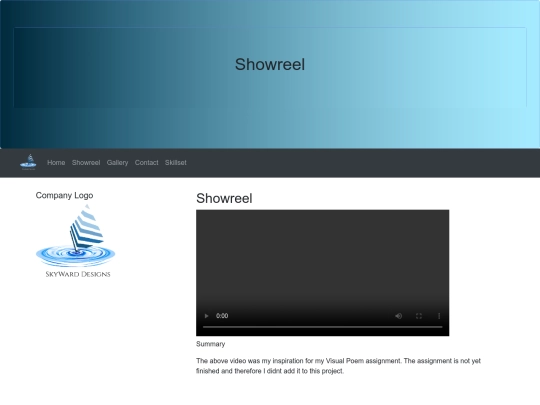Click the Showreel heading above the video
This screenshot has width=540, height=405.
(224, 198)
